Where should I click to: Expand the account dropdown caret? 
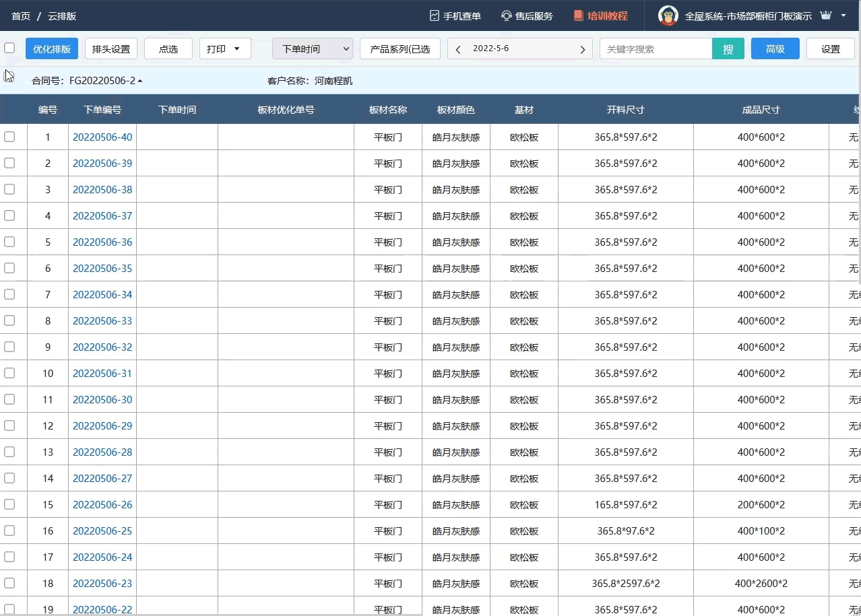tap(843, 15)
